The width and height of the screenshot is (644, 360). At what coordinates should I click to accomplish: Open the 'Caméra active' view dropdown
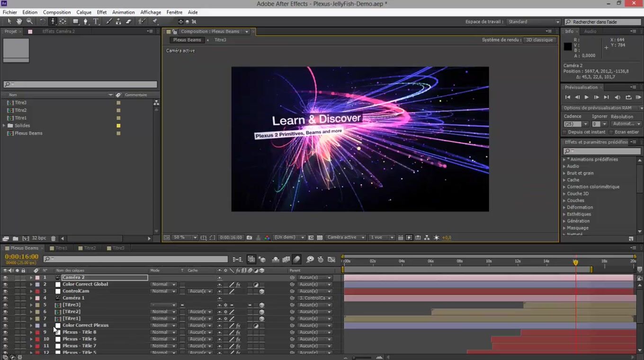pos(345,237)
